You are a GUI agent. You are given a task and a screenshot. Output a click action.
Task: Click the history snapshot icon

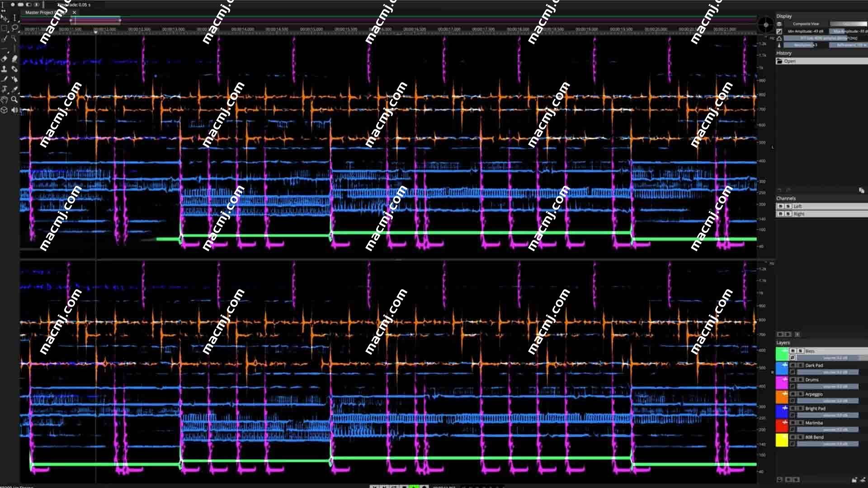[862, 191]
